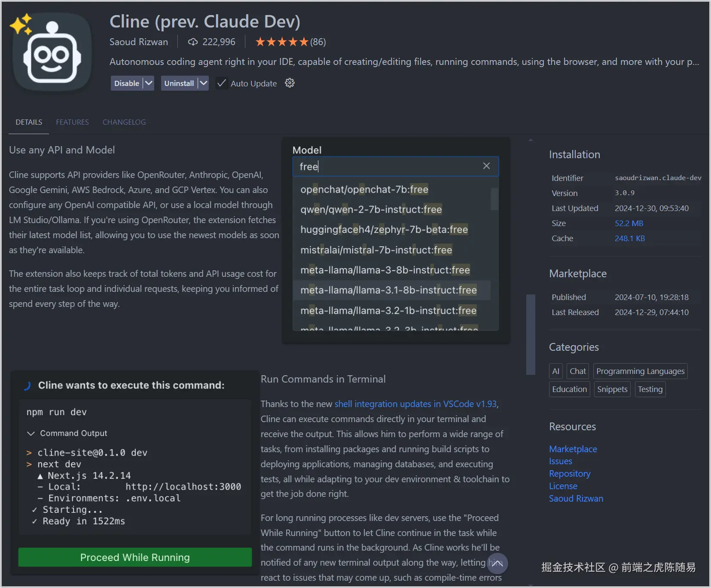The height and width of the screenshot is (588, 711).
Task: Open the Issues resource link
Action: tap(561, 461)
